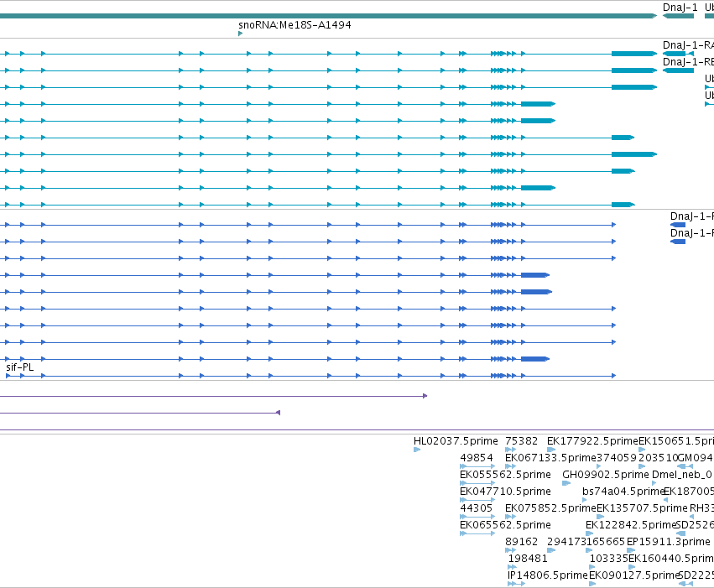
Task: Click the DnaJ-1-RA transcript label
Action: [688, 45]
